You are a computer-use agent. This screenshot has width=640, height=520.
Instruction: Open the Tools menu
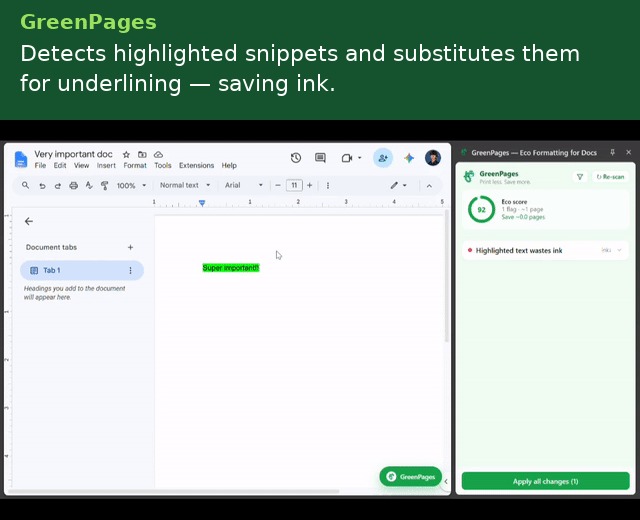coord(162,166)
